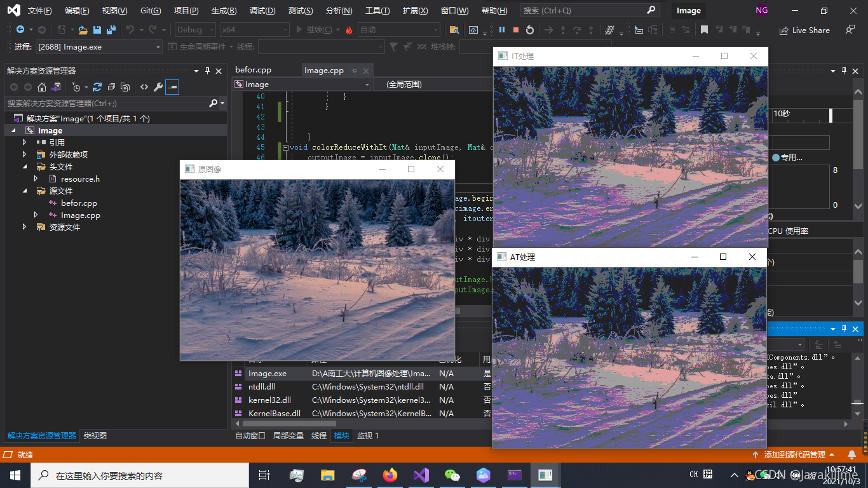Select befor.cpp in the source files tree

click(79, 203)
